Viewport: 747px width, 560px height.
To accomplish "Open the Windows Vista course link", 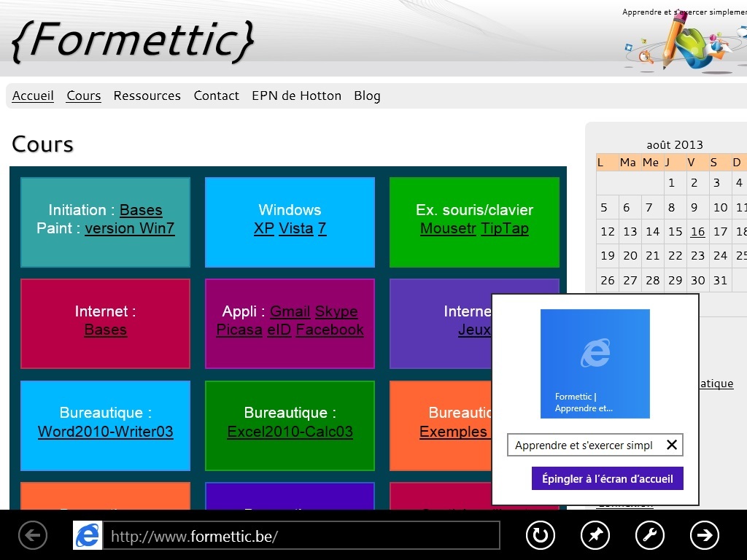I will [x=296, y=228].
